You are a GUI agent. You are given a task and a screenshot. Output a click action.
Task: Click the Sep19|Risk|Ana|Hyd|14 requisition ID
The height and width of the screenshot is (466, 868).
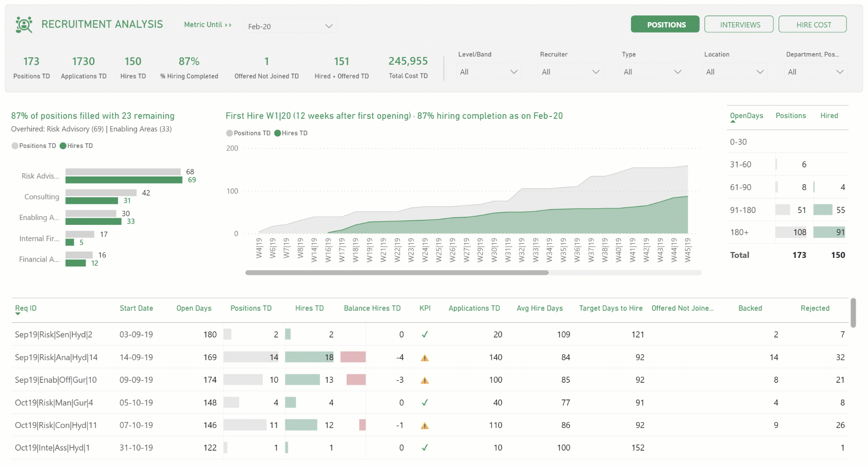56,357
